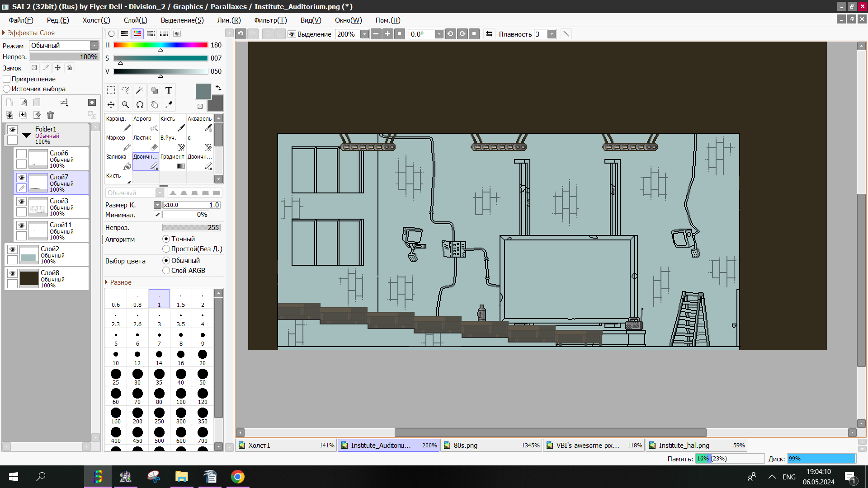Open the Фильтр menu
The height and width of the screenshot is (488, 868).
point(270,20)
